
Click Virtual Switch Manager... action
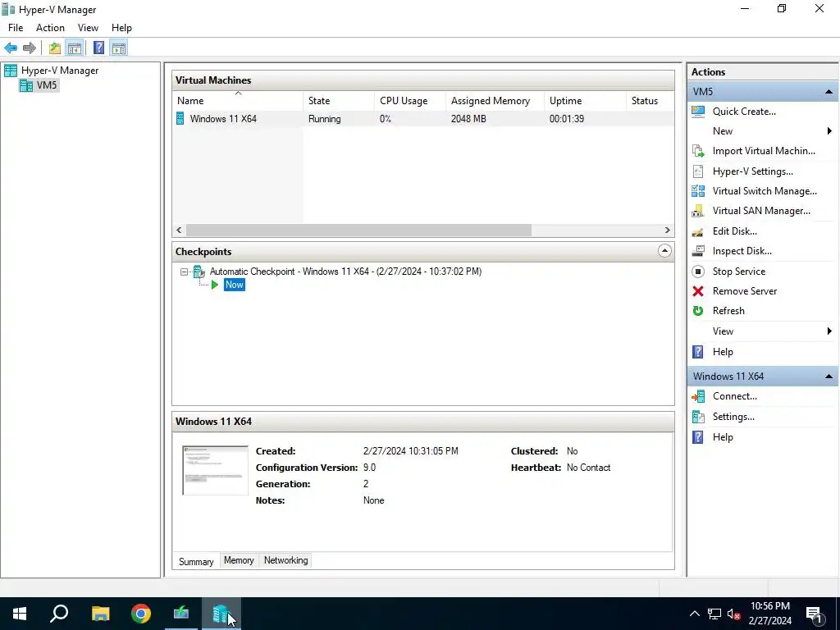coord(765,191)
